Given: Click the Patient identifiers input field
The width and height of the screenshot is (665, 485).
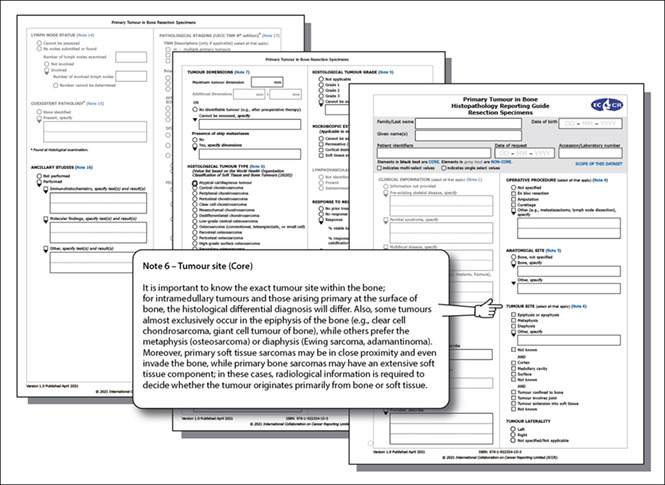Looking at the screenshot, I should coord(434,153).
